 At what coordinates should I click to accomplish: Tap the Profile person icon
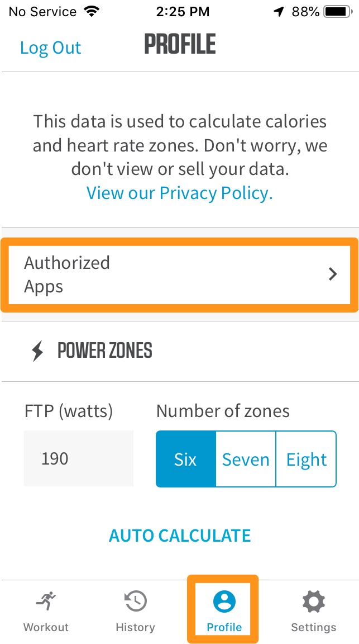[x=224, y=602]
